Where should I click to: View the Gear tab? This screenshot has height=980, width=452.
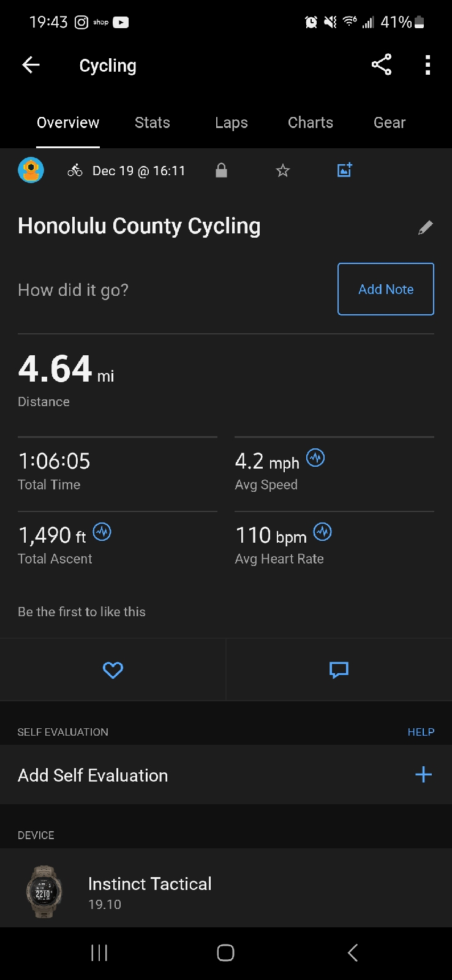pyautogui.click(x=390, y=123)
